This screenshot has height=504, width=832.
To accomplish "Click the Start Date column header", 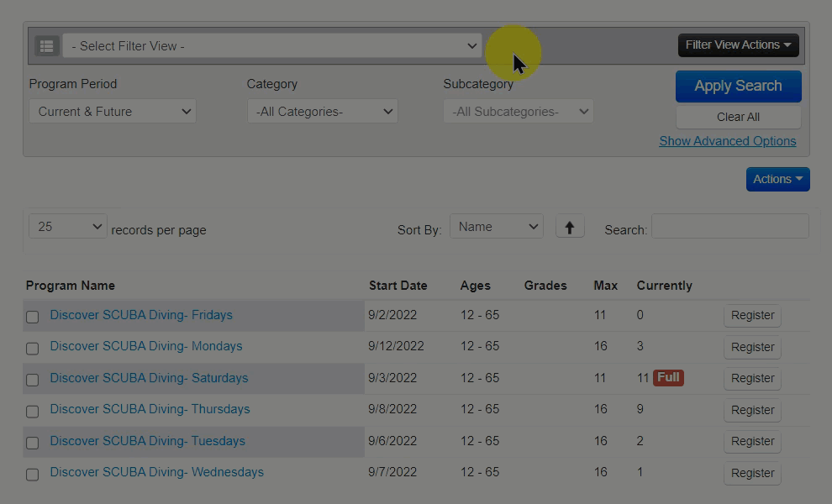I will 398,286.
